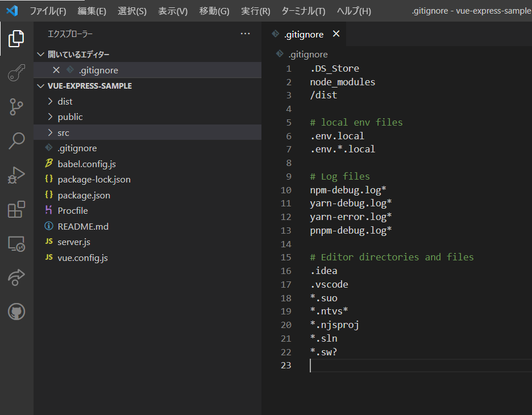
Task: Collapse the VUE-EXPRESS-SAMPLE folder section
Action: (x=41, y=86)
